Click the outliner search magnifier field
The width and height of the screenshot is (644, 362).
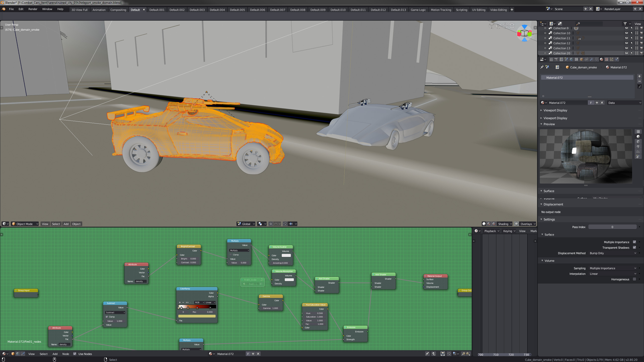pos(589,24)
